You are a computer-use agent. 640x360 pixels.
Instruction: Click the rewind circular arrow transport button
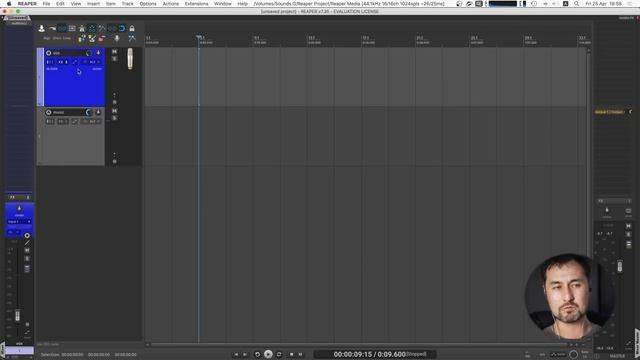point(257,354)
